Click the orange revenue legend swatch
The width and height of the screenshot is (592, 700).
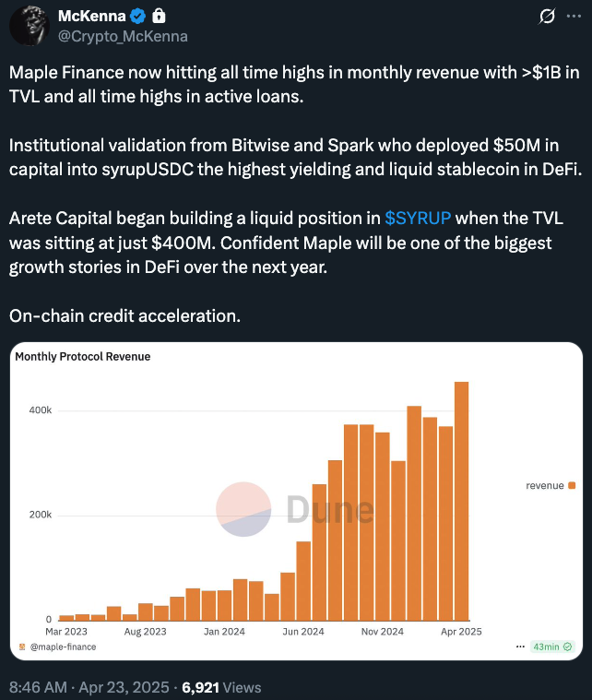point(573,486)
